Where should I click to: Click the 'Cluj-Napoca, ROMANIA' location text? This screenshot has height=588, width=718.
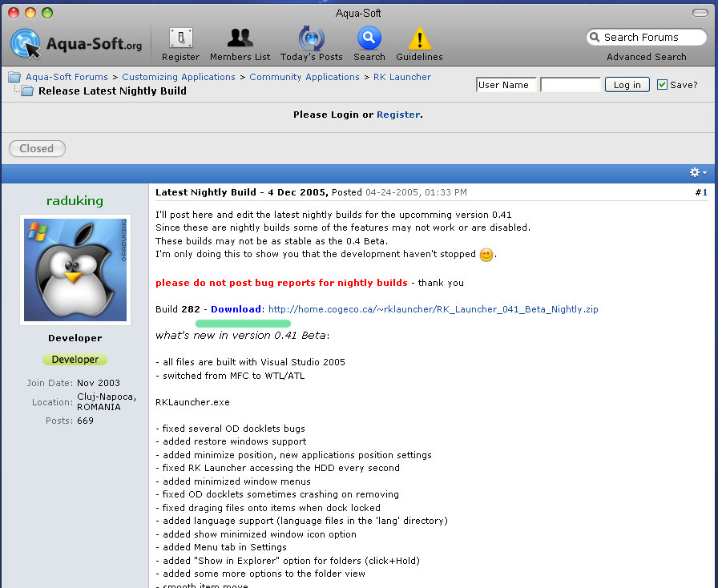pyautogui.click(x=107, y=401)
